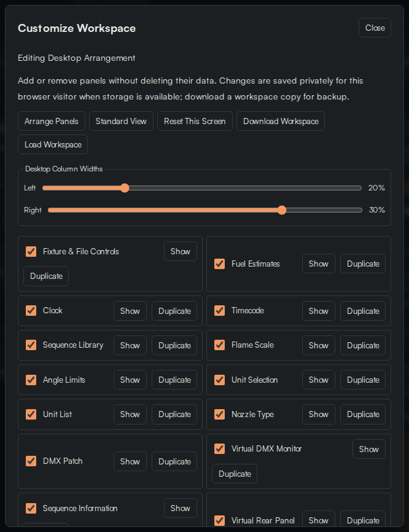Screen dimensions: 409x532
Task: Click Reset This Screen
Action: [x=195, y=121]
